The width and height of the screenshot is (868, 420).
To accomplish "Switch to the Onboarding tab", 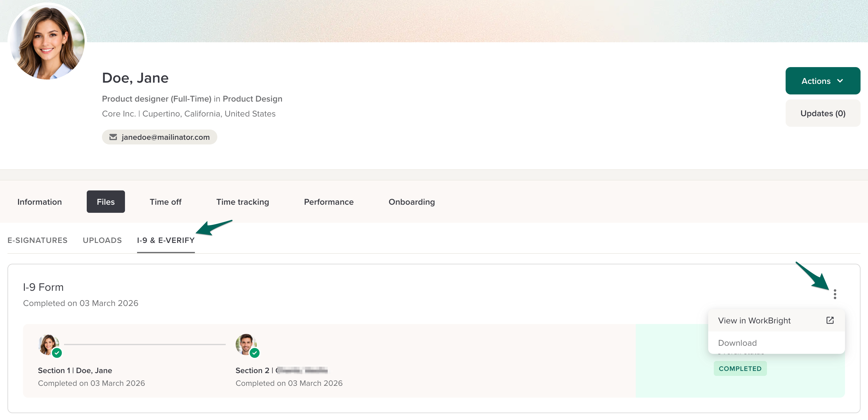I will pyautogui.click(x=411, y=202).
